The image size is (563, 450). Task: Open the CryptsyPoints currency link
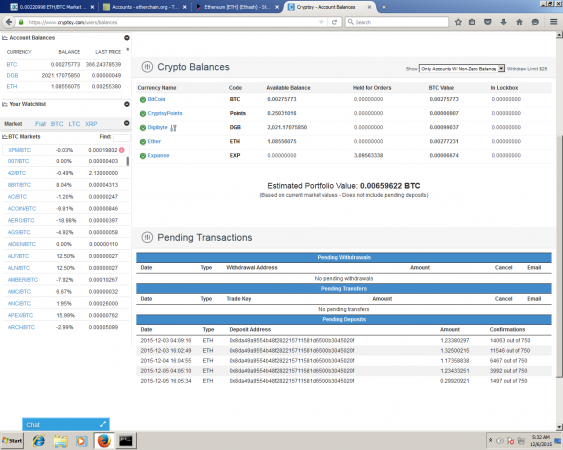tap(165, 113)
